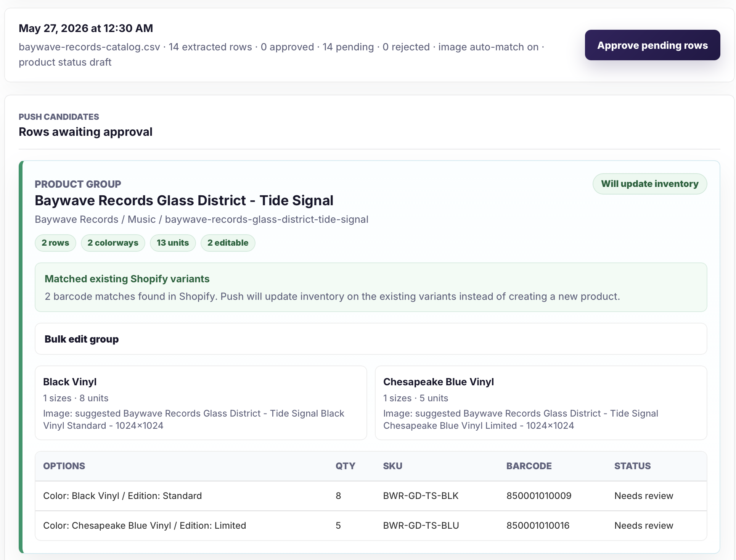Click the STATUS column header
The width and height of the screenshot is (736, 560).
pyautogui.click(x=632, y=466)
